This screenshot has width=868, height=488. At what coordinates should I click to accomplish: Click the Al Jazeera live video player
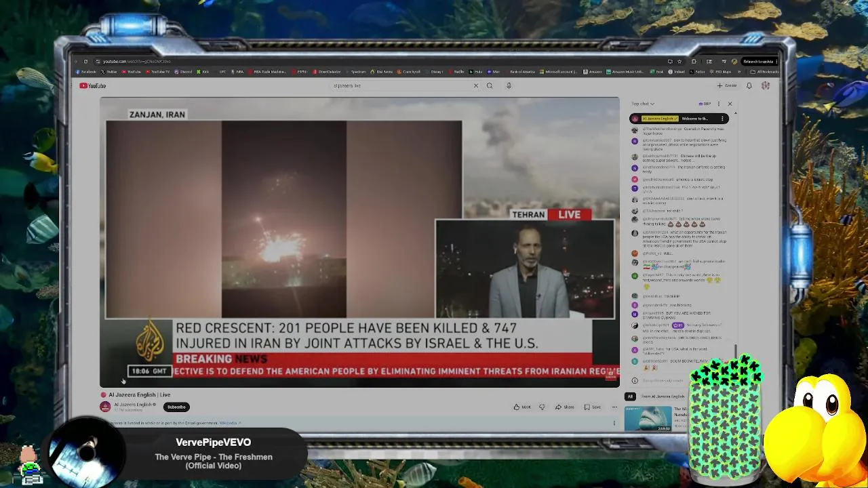(x=359, y=242)
